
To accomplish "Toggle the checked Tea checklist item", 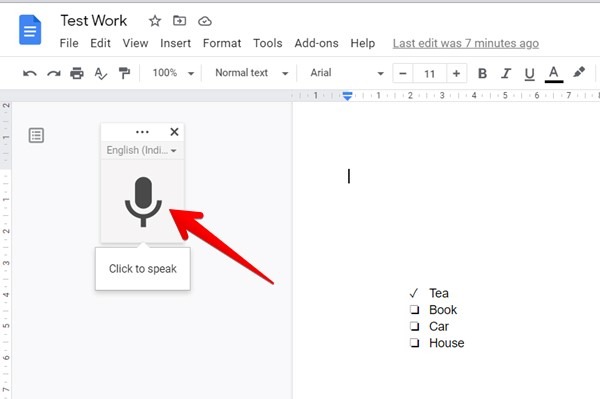I will [x=414, y=293].
